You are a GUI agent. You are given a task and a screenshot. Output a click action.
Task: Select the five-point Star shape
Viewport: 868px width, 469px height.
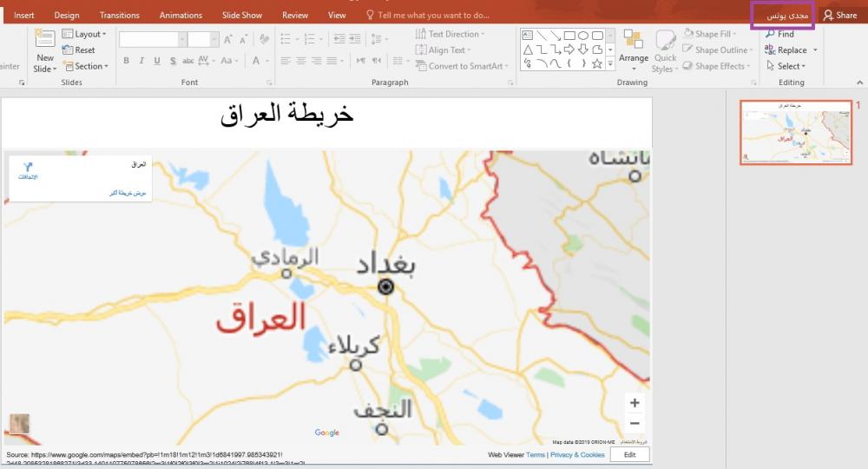(597, 63)
